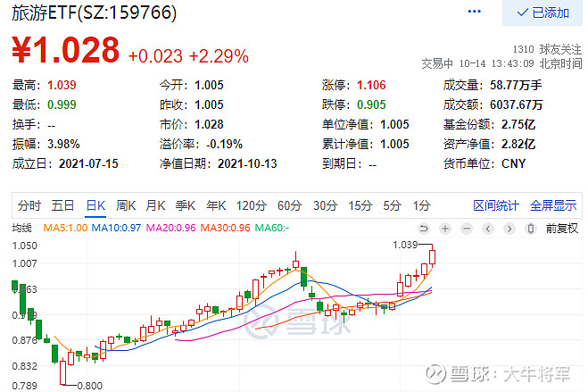Click the 均线 moving average label
The width and height of the screenshot is (588, 392).
tap(21, 228)
